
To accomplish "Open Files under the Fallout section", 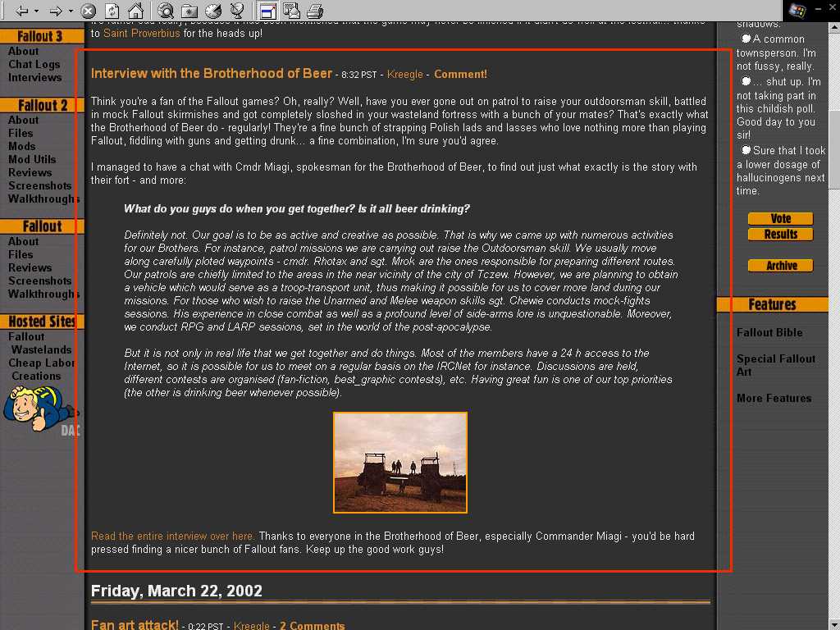I will point(21,254).
